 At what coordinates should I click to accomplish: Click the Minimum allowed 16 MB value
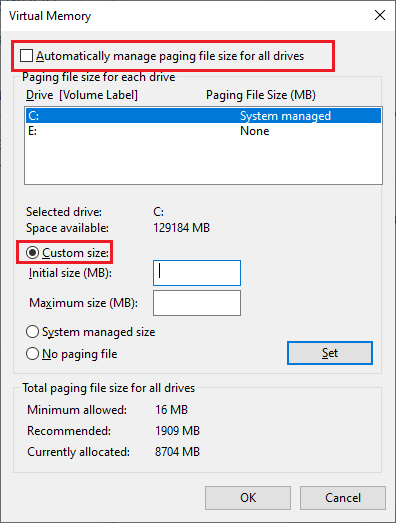(x=171, y=410)
